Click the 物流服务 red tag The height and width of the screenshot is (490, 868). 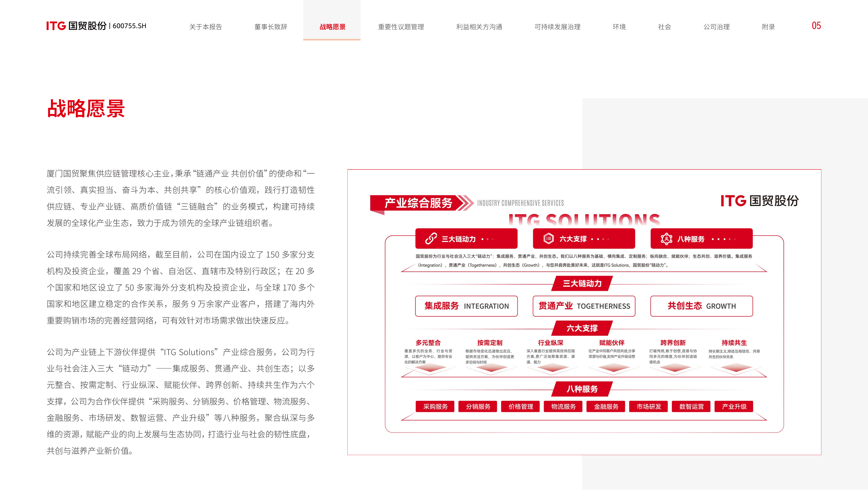pos(563,406)
